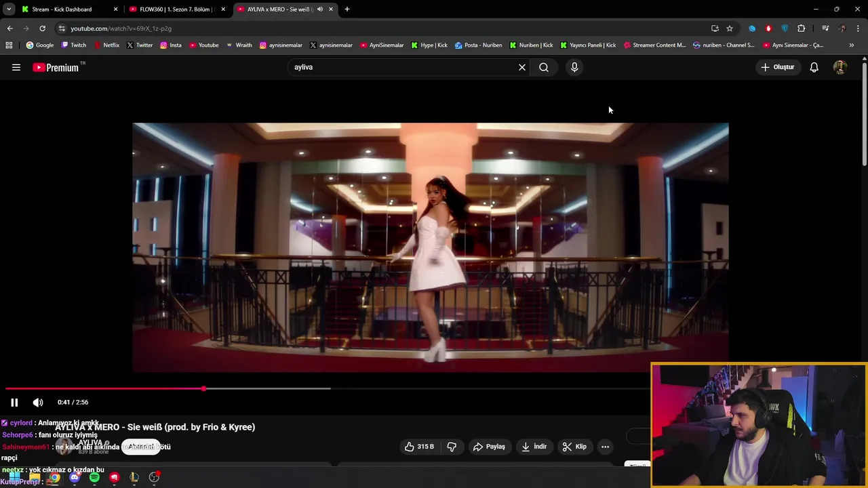Open more actions three-dot menu
The image size is (868, 488).
(x=605, y=447)
